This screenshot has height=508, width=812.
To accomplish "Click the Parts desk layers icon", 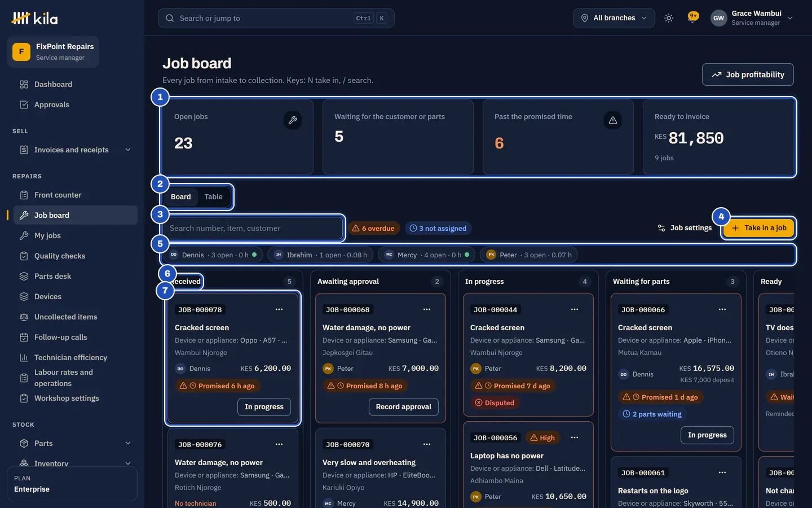I will [x=24, y=277].
